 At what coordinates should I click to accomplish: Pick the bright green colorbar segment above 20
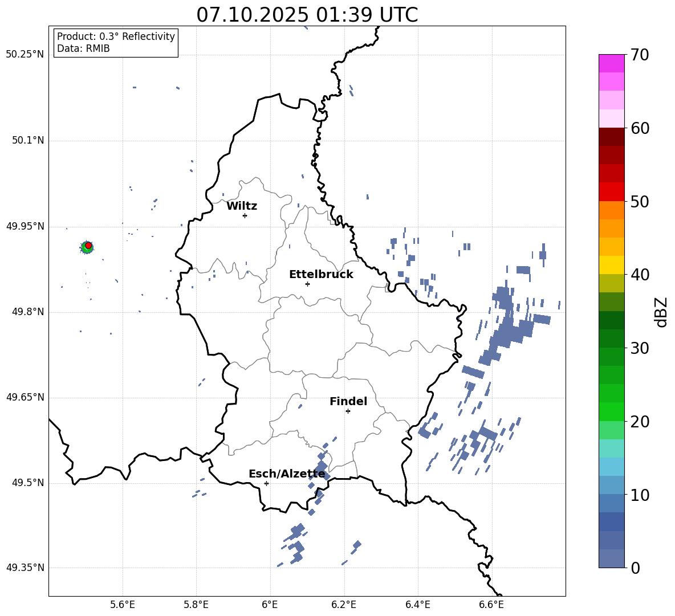(x=611, y=411)
